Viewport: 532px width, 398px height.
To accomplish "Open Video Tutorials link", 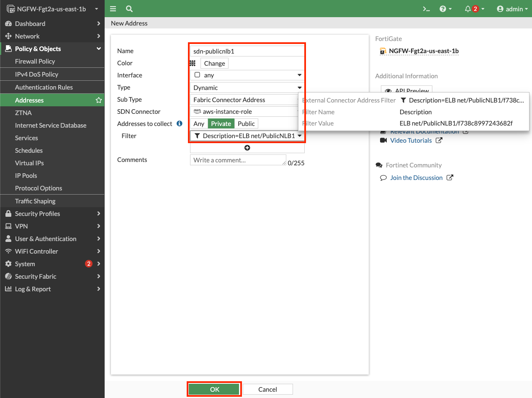I will [x=411, y=141].
